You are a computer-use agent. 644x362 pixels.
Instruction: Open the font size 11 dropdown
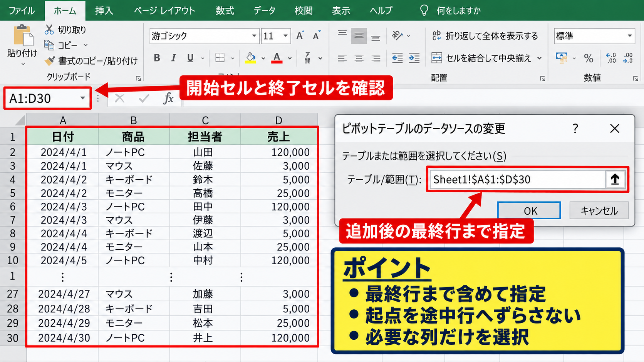pos(285,36)
